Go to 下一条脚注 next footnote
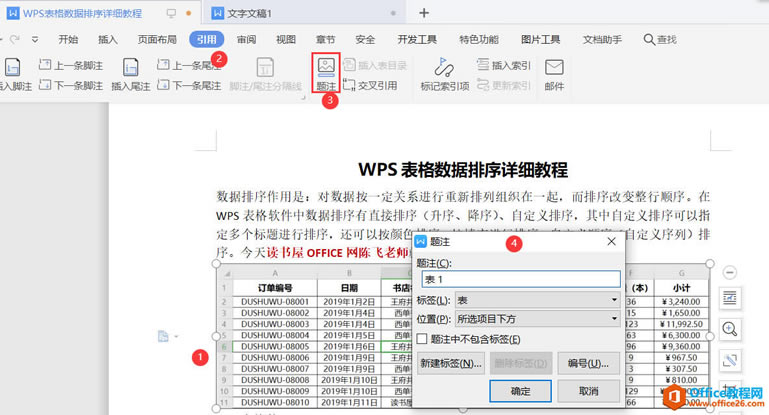The image size is (769, 415). pyautogui.click(x=71, y=85)
